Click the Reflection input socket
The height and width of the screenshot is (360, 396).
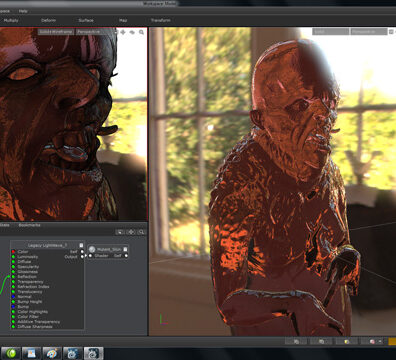point(13,277)
